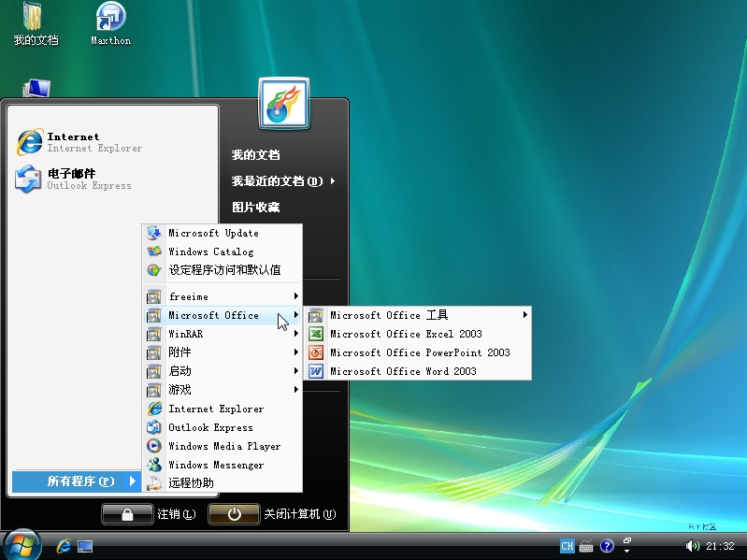Expand the 附件 submenu arrow
The image size is (747, 560).
point(295,352)
